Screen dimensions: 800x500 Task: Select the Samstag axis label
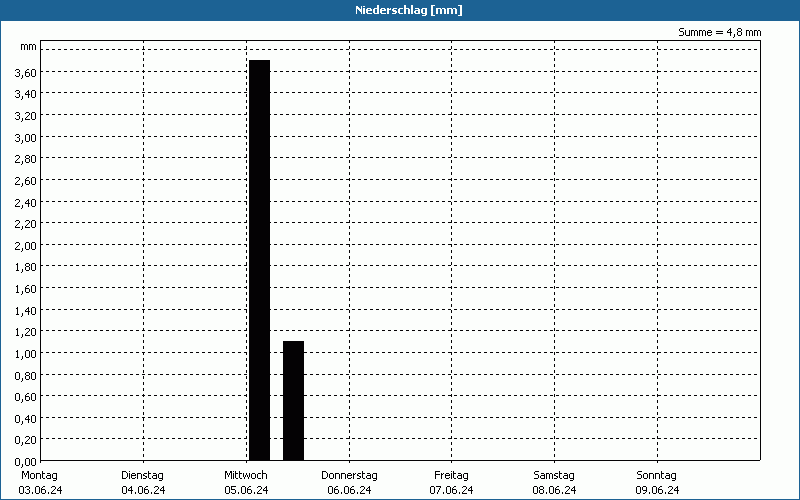pyautogui.click(x=554, y=475)
